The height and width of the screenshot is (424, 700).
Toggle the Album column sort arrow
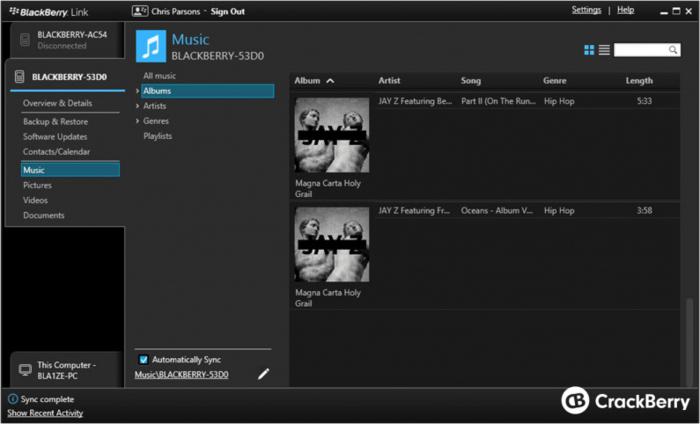point(330,81)
